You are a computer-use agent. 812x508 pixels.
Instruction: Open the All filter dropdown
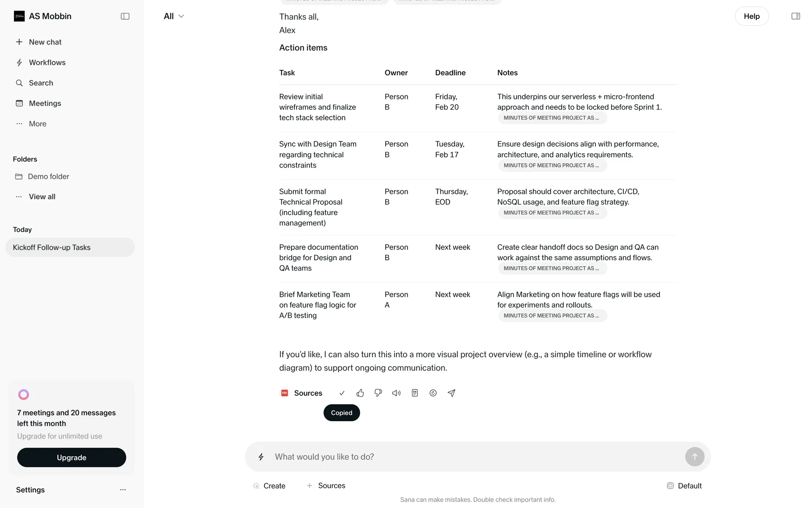[174, 16]
